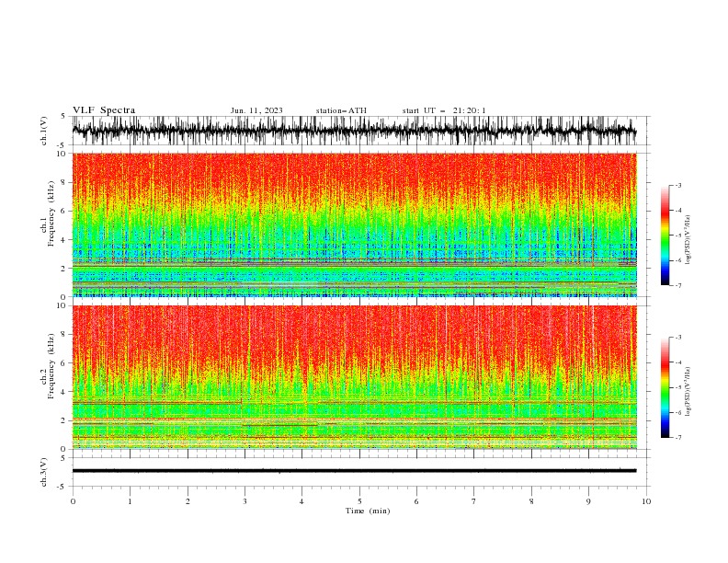Click the ch.1 spectrogram plot
The image size is (728, 563).
[355, 224]
